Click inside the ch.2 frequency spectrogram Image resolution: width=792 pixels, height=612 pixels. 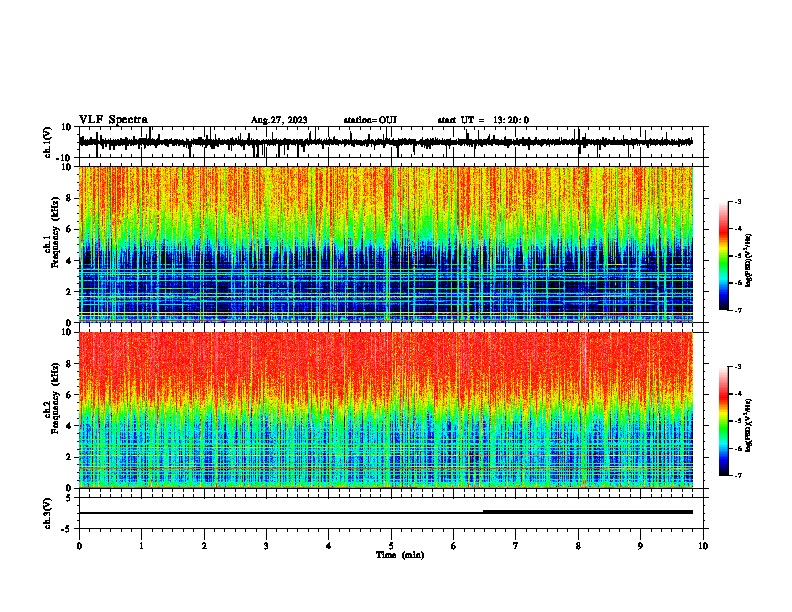386,410
